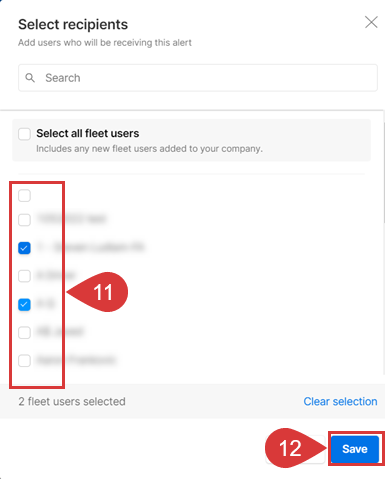Image resolution: width=385 pixels, height=479 pixels.
Task: Save the selected recipients
Action: click(355, 449)
